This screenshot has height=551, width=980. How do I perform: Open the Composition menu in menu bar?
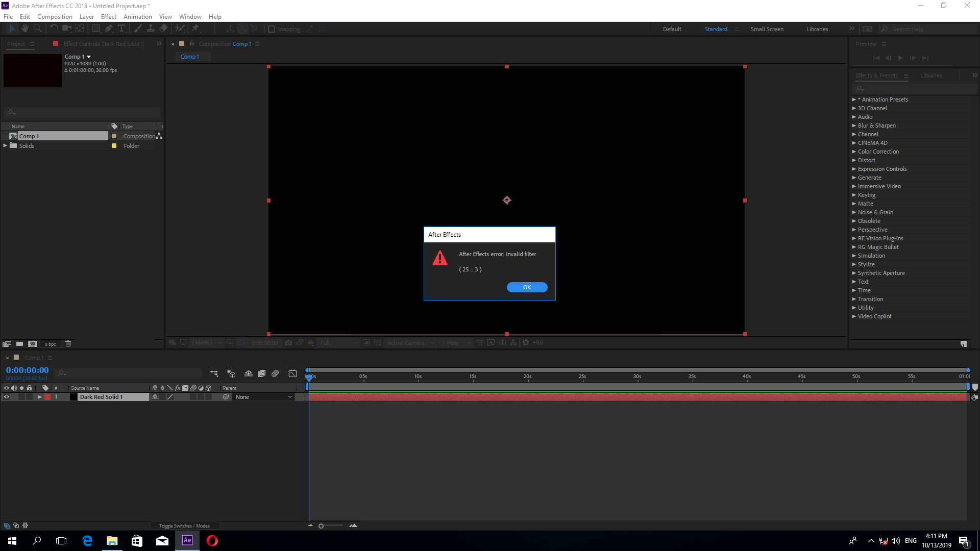coord(55,16)
